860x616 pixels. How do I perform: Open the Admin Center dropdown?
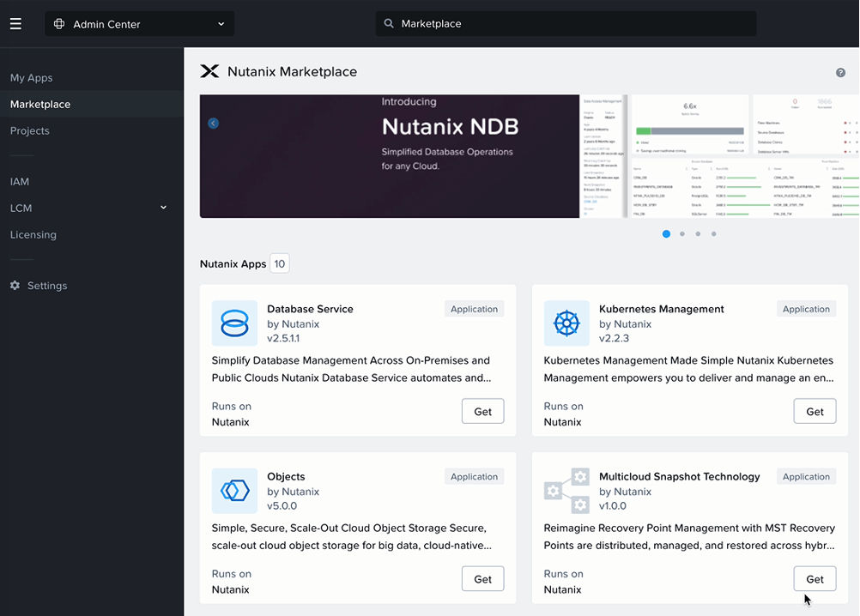coord(139,23)
